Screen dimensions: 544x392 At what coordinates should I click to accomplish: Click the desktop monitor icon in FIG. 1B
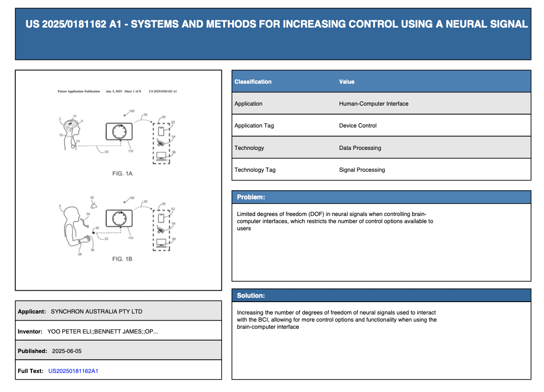(x=161, y=242)
